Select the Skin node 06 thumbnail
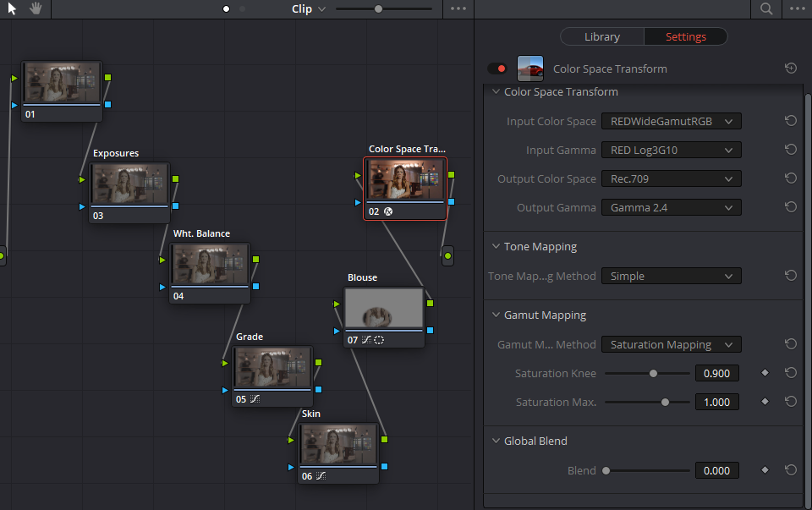812x510 pixels. tap(338, 444)
